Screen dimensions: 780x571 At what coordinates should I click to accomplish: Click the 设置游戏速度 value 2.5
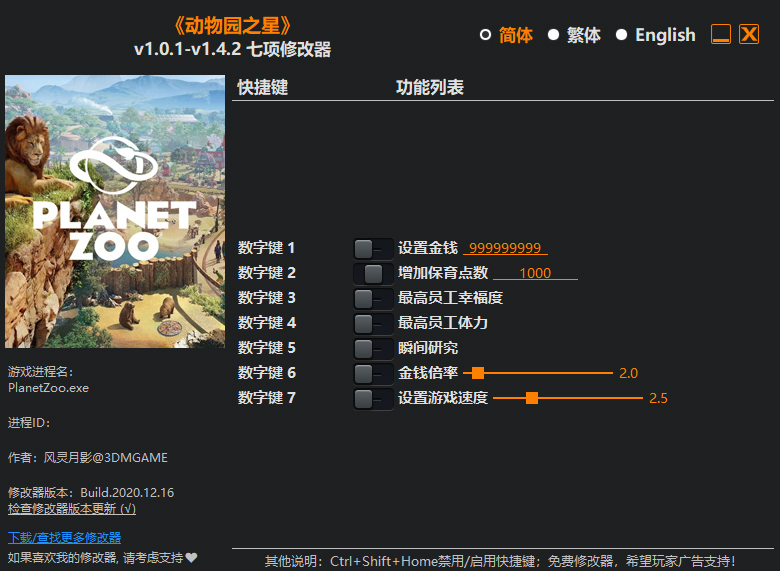click(658, 398)
